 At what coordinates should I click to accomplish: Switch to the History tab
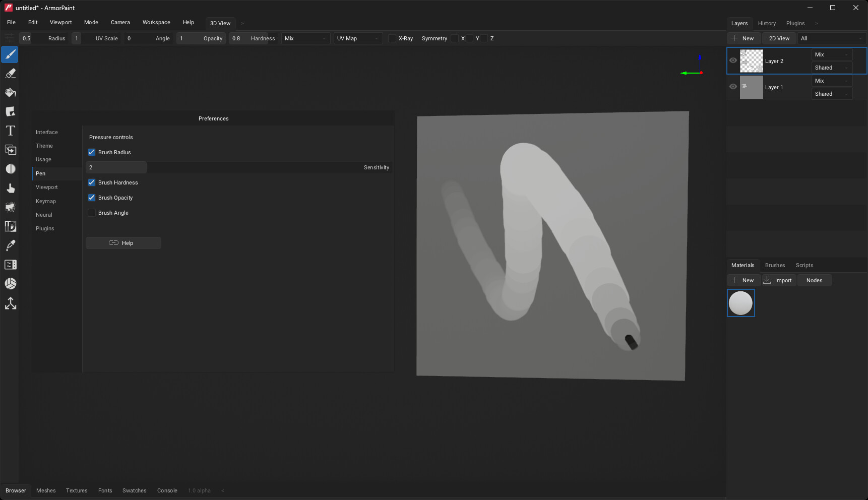click(767, 23)
